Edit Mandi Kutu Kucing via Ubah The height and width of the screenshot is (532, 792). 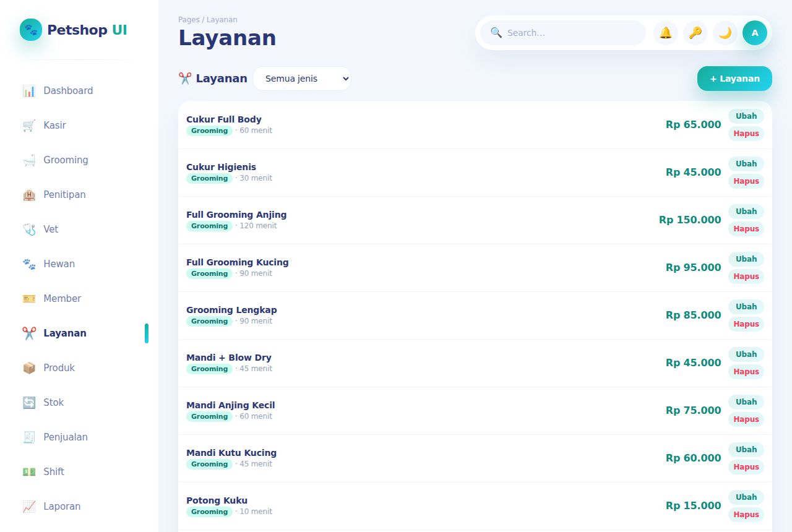coord(746,450)
